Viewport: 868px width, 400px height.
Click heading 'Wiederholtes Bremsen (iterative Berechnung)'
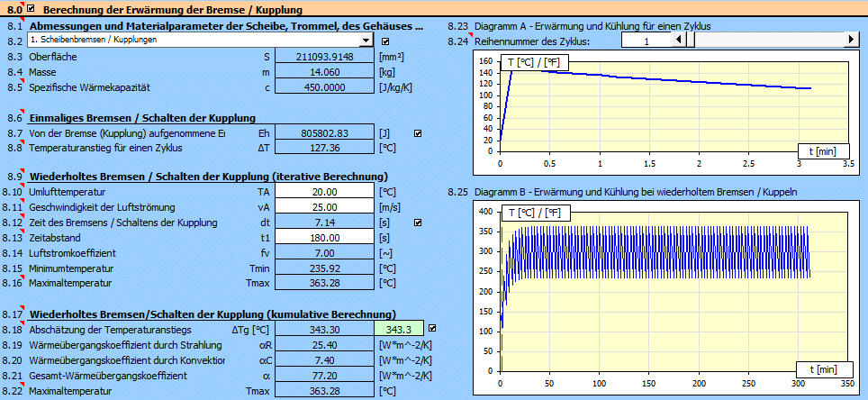(208, 177)
